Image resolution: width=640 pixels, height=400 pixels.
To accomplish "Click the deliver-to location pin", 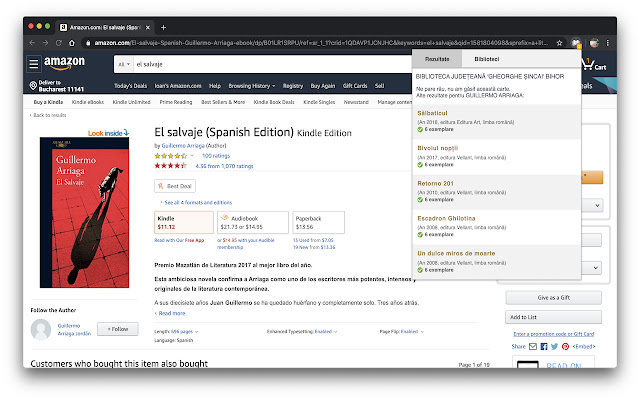I will click(33, 86).
